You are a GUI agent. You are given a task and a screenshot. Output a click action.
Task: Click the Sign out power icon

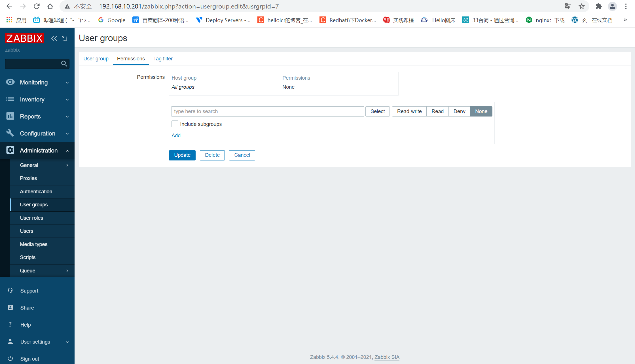[x=10, y=358]
